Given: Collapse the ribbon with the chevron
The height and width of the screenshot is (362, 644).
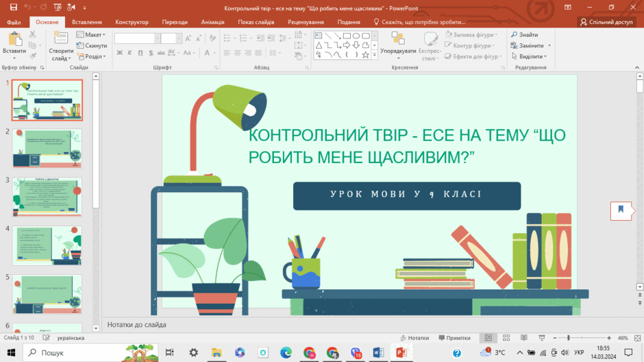Looking at the screenshot, I should [637, 67].
